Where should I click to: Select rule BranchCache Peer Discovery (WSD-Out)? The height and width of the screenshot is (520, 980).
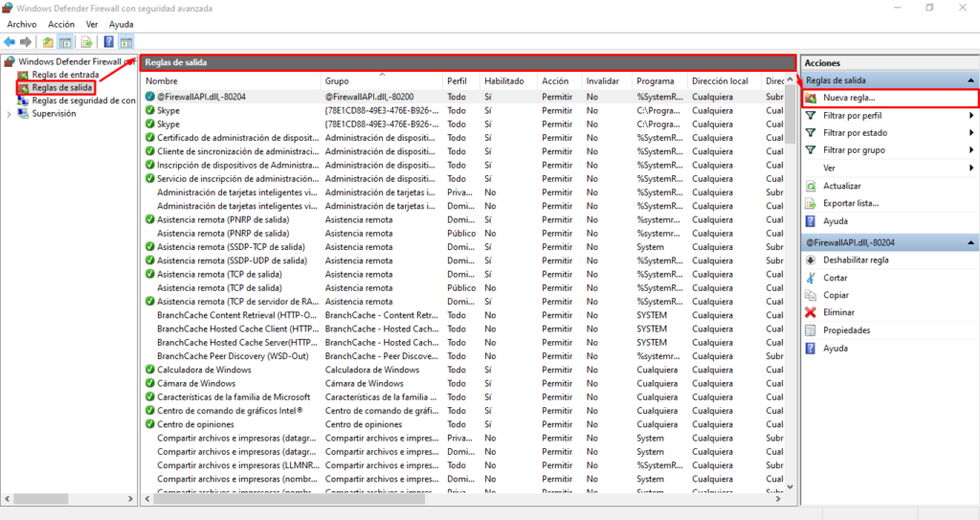pos(463,356)
